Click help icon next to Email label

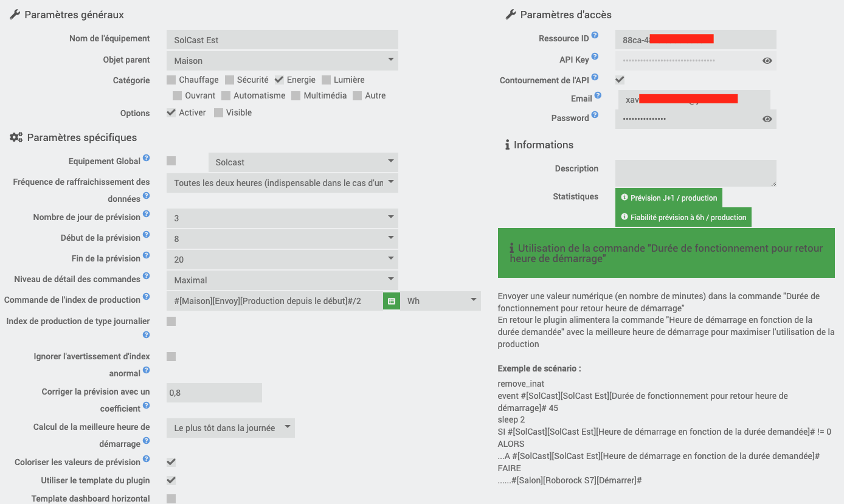click(598, 96)
